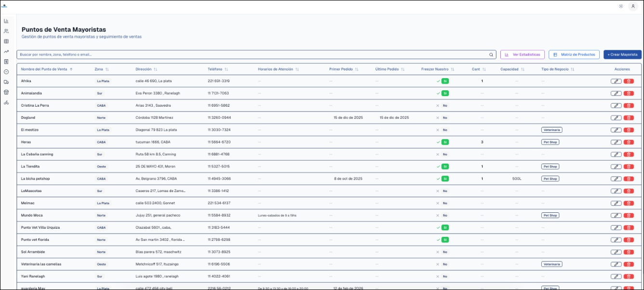
Task: Open the bar chart dashboard sidebar icon
Action: [x=6, y=21]
